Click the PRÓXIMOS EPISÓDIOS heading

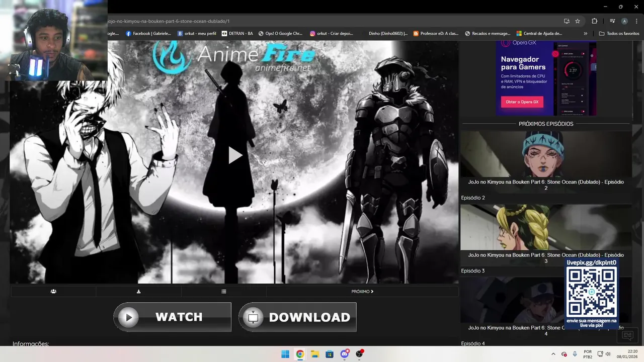pyautogui.click(x=546, y=124)
